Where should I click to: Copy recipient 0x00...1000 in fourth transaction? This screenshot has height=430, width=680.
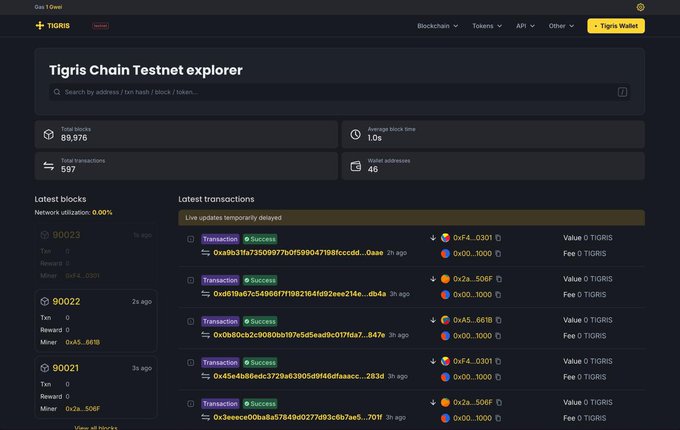[x=498, y=377]
